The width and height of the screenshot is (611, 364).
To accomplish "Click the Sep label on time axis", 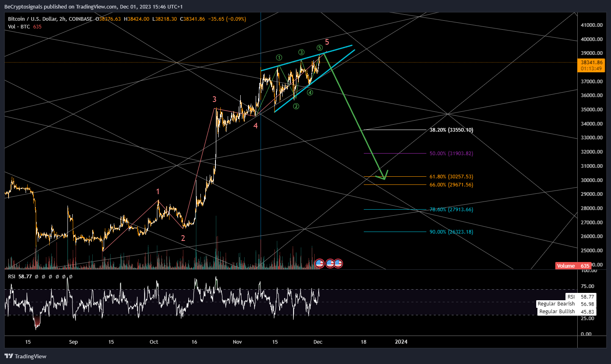I will pos(74,342).
